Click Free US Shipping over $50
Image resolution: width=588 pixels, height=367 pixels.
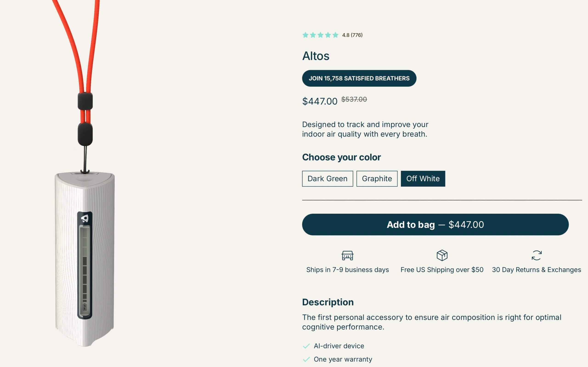441,269
